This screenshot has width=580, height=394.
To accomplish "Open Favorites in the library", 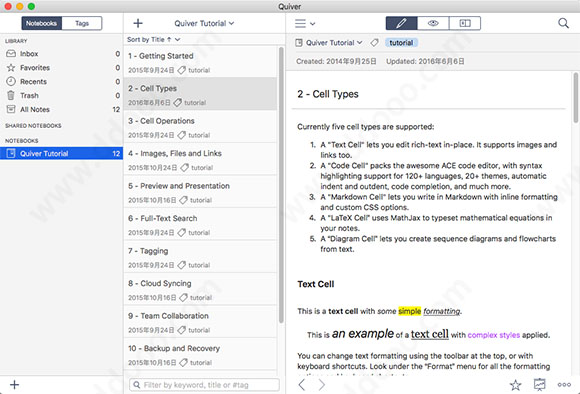I will pyautogui.click(x=61, y=68).
